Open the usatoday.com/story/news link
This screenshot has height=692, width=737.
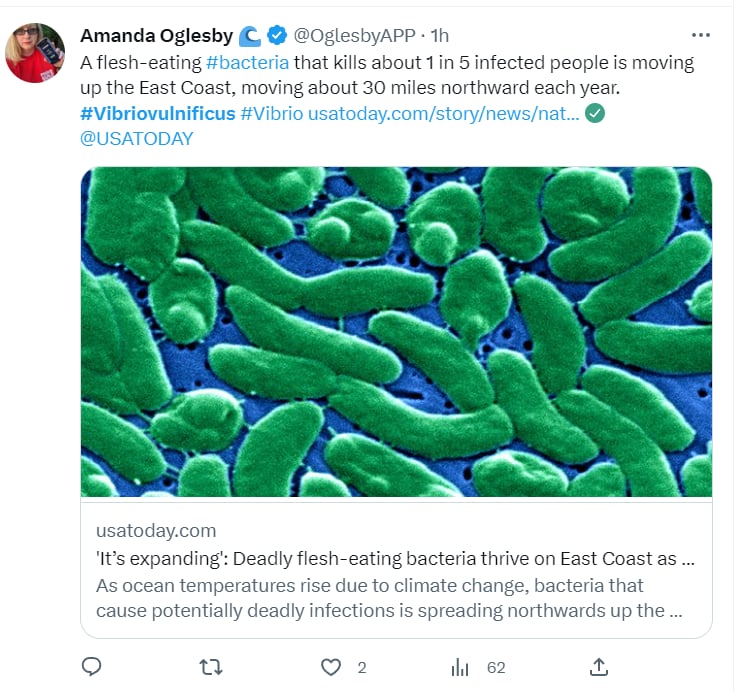[x=444, y=114]
